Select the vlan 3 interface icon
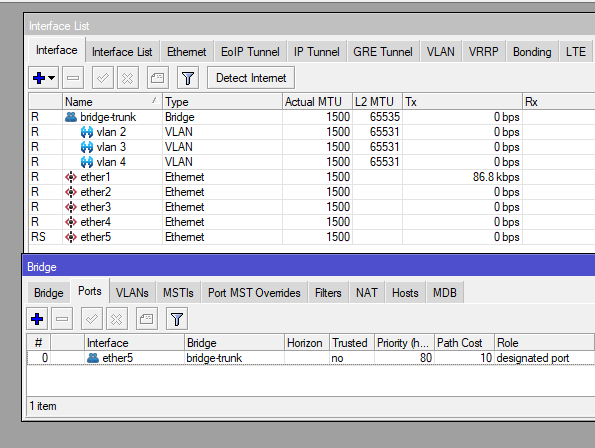595x448 pixels. (x=87, y=147)
